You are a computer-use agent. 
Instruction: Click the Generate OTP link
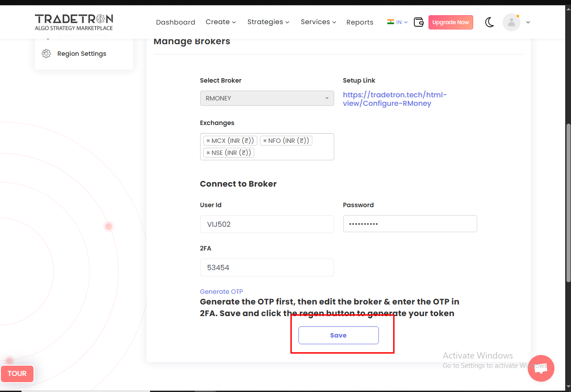click(x=222, y=292)
